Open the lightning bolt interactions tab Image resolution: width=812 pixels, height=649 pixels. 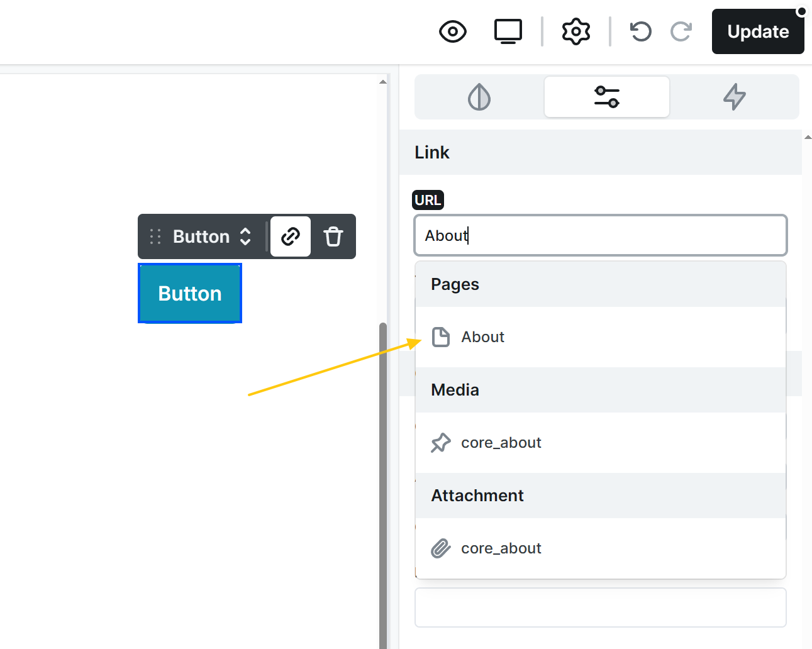click(734, 97)
